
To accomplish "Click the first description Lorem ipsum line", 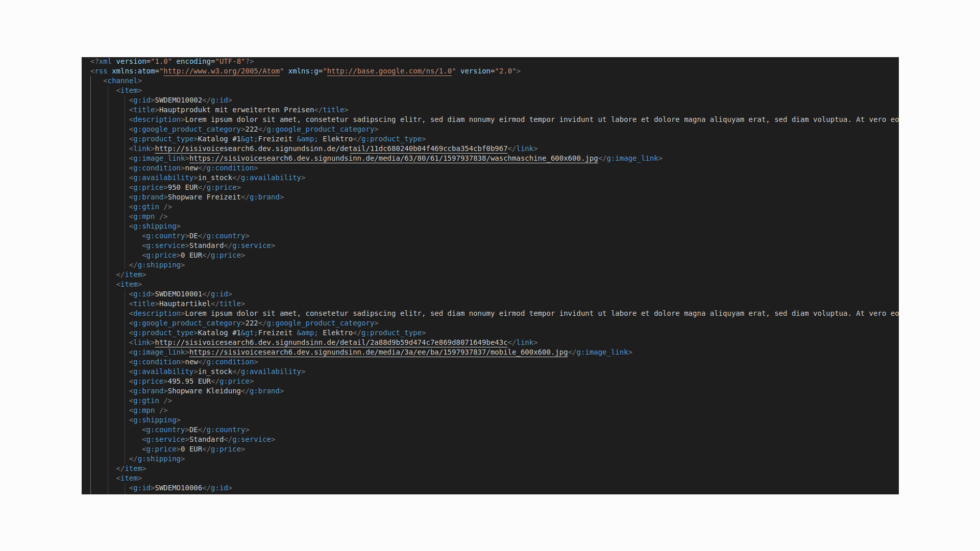I will [x=514, y=119].
